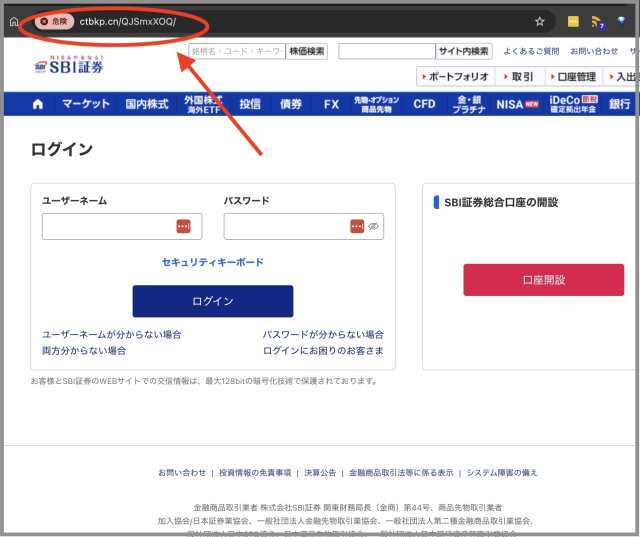
Task: Switch to the 国内株式 tab
Action: [147, 104]
